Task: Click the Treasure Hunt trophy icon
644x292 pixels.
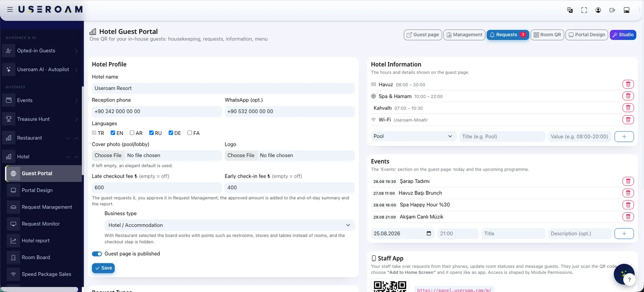Action: coord(9,119)
